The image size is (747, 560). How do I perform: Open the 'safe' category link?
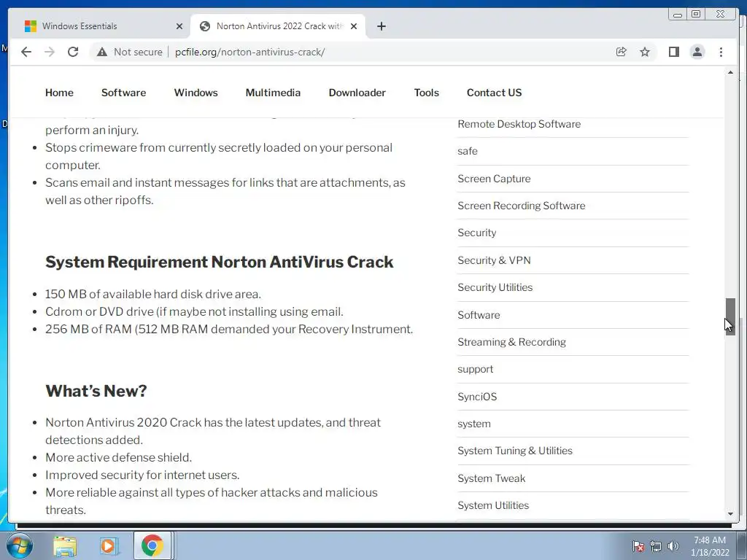pyautogui.click(x=468, y=151)
